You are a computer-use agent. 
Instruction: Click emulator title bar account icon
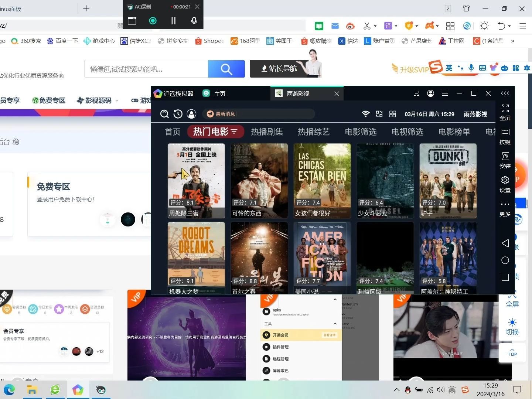click(430, 93)
